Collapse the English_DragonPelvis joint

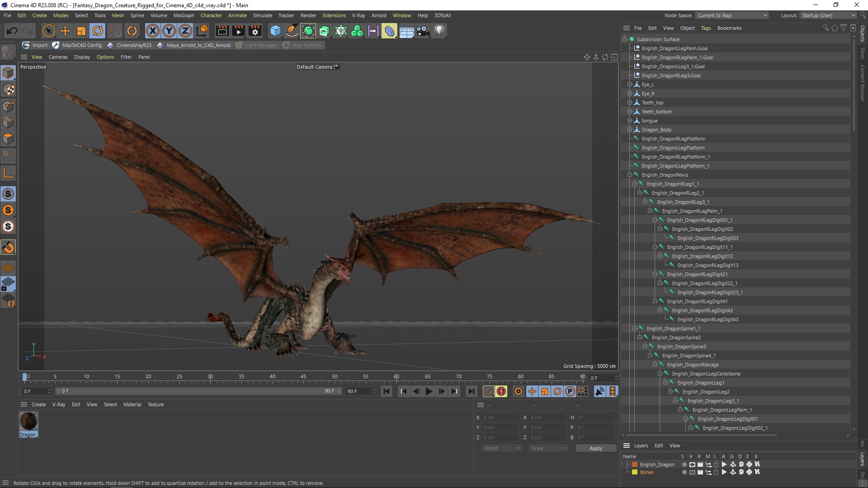[629, 175]
